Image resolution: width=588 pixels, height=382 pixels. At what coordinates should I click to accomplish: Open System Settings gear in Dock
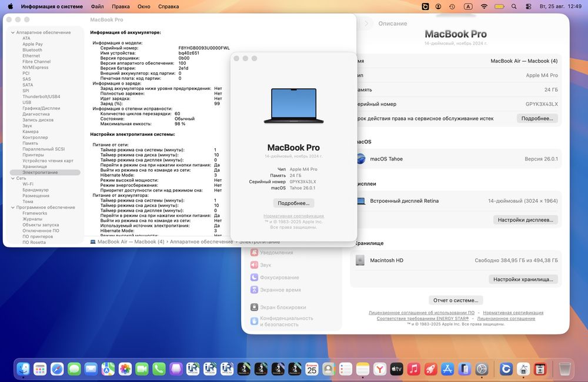[x=482, y=369]
